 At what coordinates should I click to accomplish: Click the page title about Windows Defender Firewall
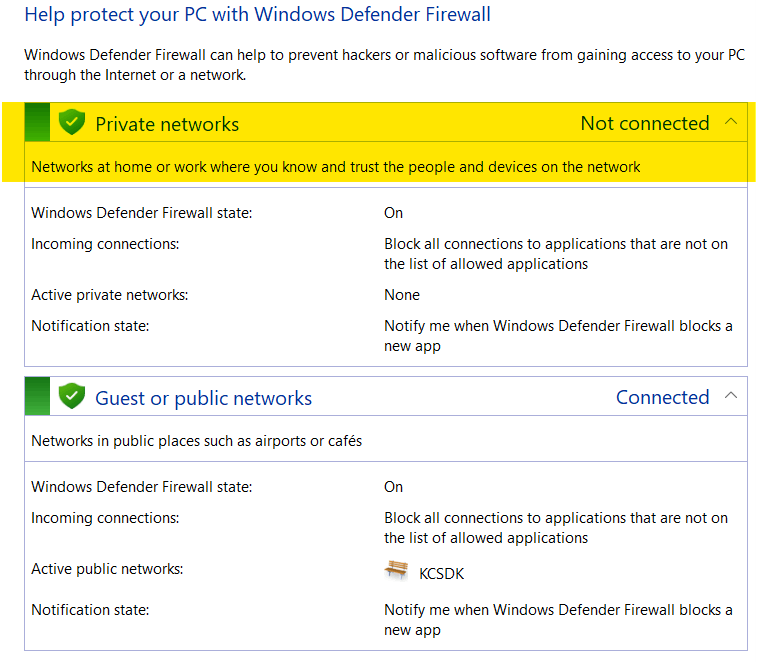pos(257,15)
